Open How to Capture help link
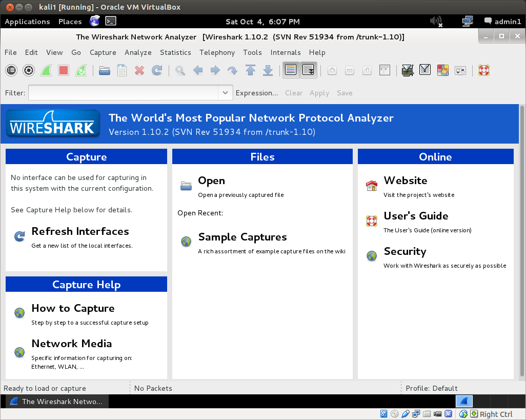The height and width of the screenshot is (420, 526). coord(73,308)
